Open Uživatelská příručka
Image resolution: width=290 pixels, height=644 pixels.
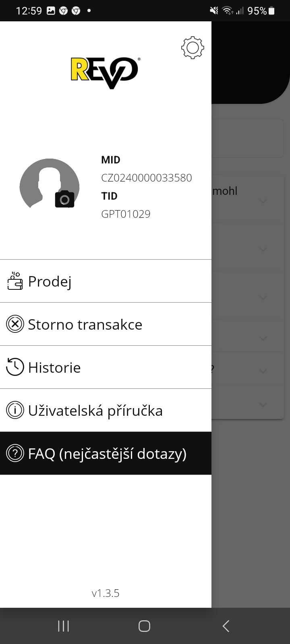[95, 411]
